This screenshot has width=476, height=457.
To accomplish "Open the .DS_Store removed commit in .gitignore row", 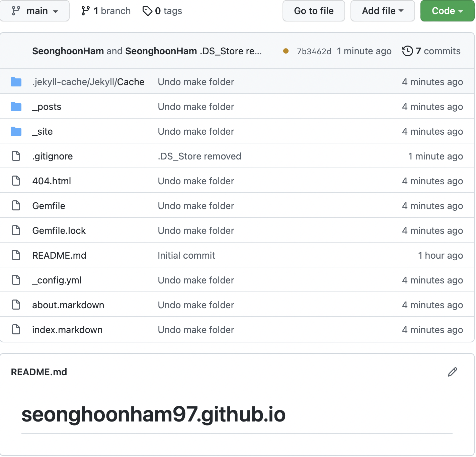I will click(200, 156).
